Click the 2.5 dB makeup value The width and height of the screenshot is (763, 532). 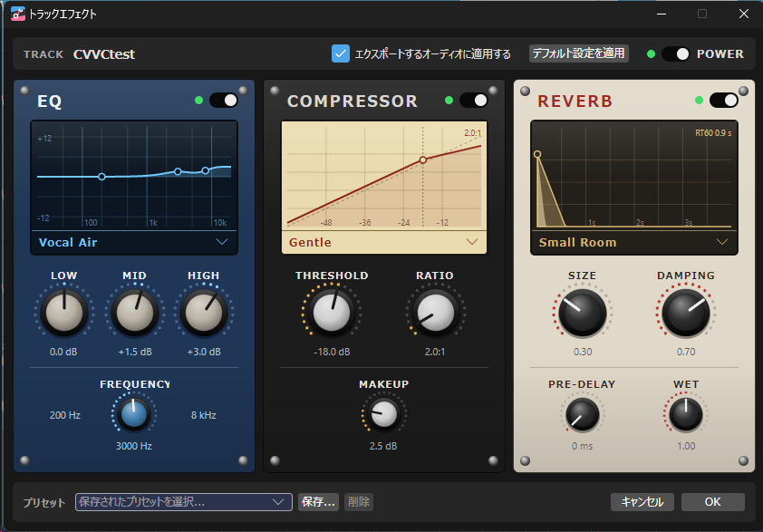pyautogui.click(x=383, y=446)
